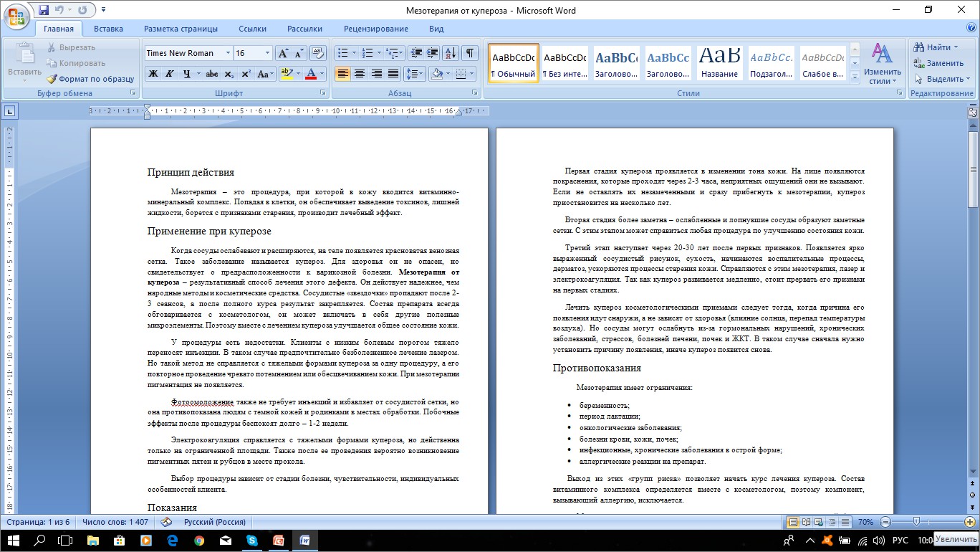Image resolution: width=980 pixels, height=552 pixels.
Task: Expand the styles gallery More arrow
Action: (854, 77)
